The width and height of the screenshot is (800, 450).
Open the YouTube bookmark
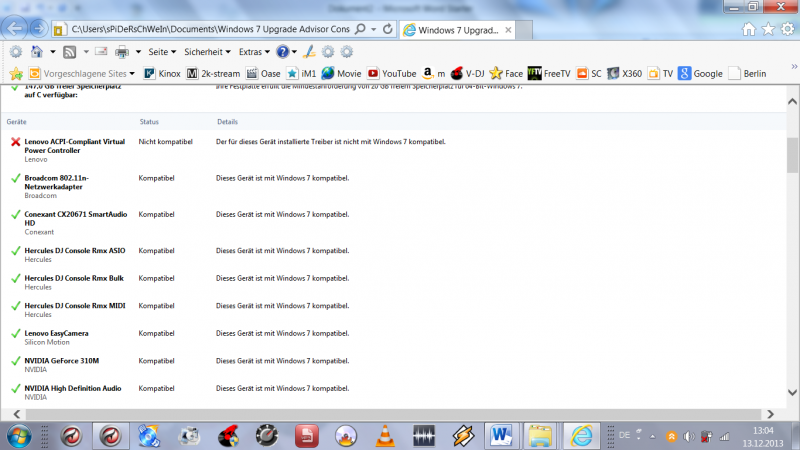tap(392, 73)
